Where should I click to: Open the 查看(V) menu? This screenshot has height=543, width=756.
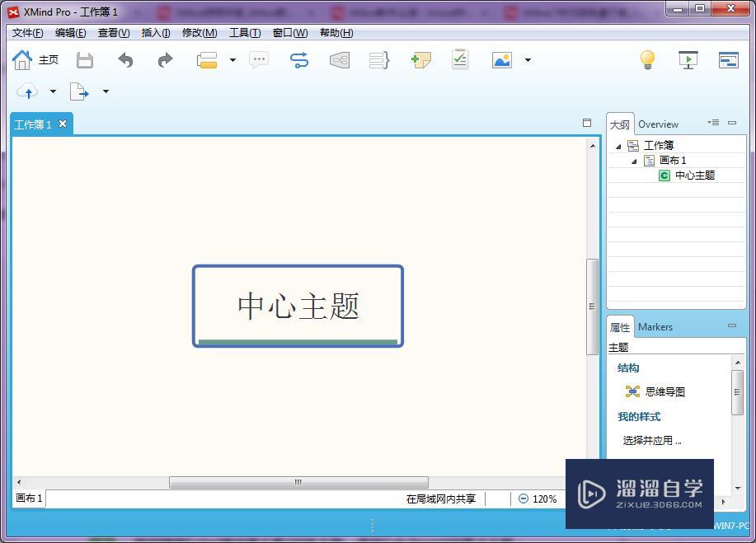coord(114,33)
